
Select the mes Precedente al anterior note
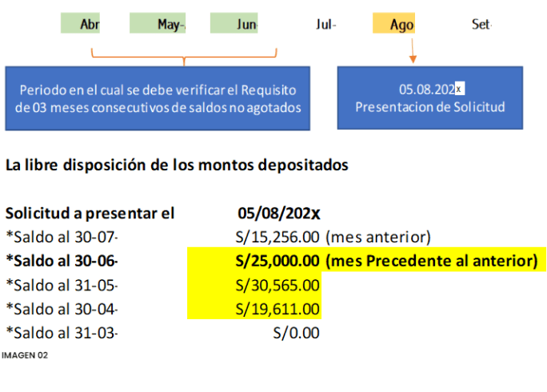tap(431, 261)
